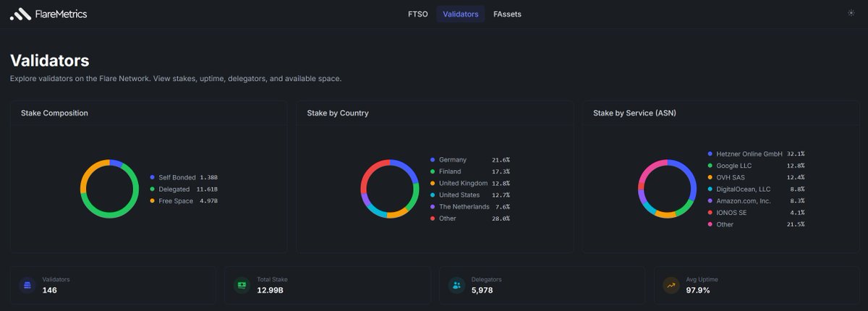Click the 'Free Space' legend label
The height and width of the screenshot is (311, 868).
[176, 201]
